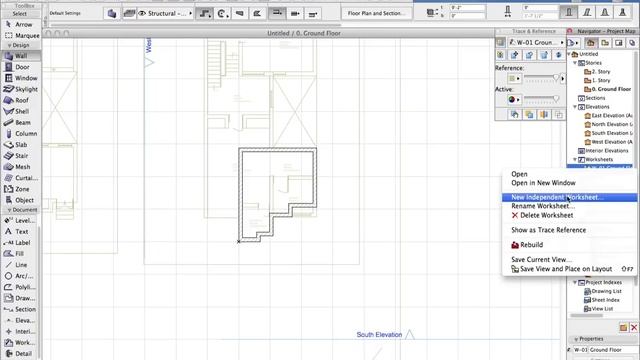Choose the Beam tool

[20, 122]
